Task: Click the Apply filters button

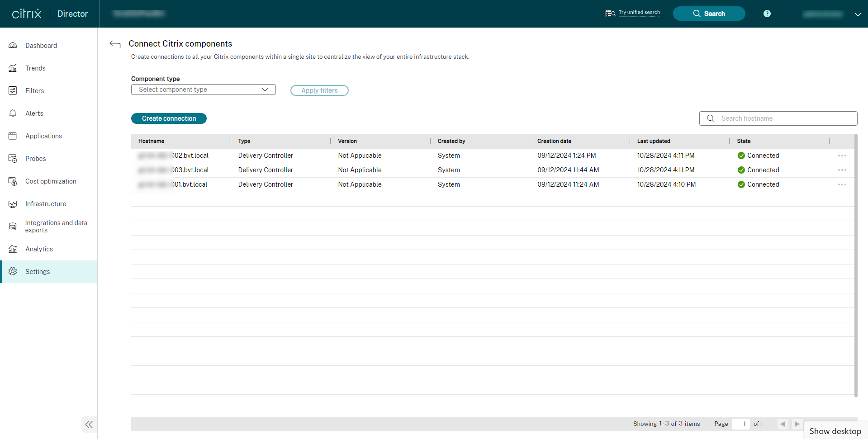Action: pyautogui.click(x=319, y=90)
